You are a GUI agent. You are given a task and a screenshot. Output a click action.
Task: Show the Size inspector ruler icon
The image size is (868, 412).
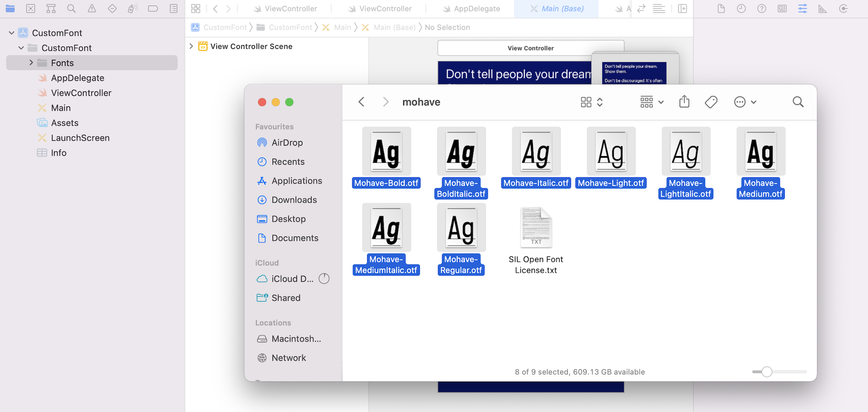pyautogui.click(x=823, y=9)
